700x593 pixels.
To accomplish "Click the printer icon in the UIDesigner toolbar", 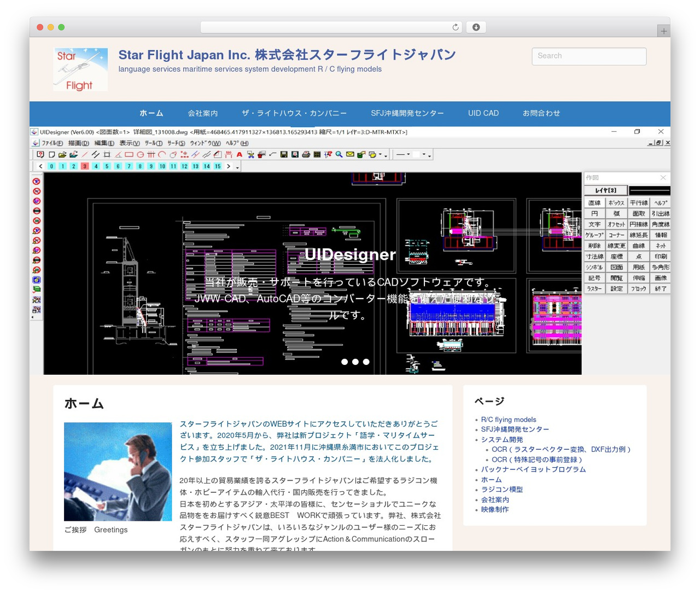I will coord(306,154).
